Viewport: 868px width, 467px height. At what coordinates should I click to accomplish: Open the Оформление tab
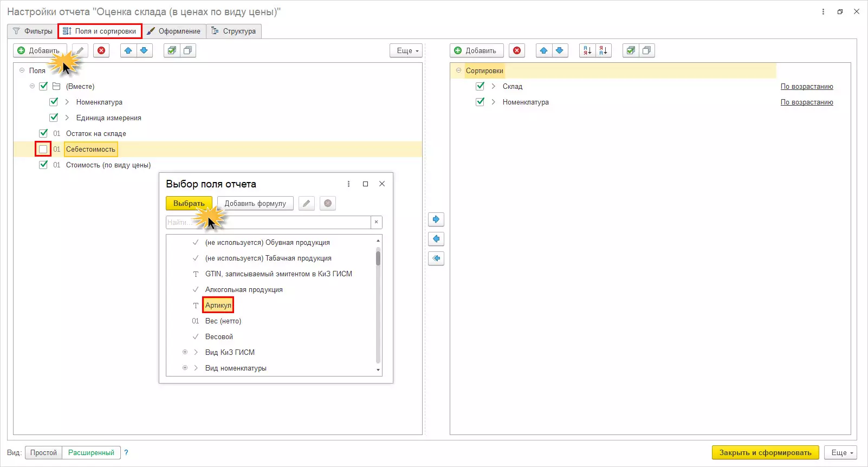[x=174, y=31]
